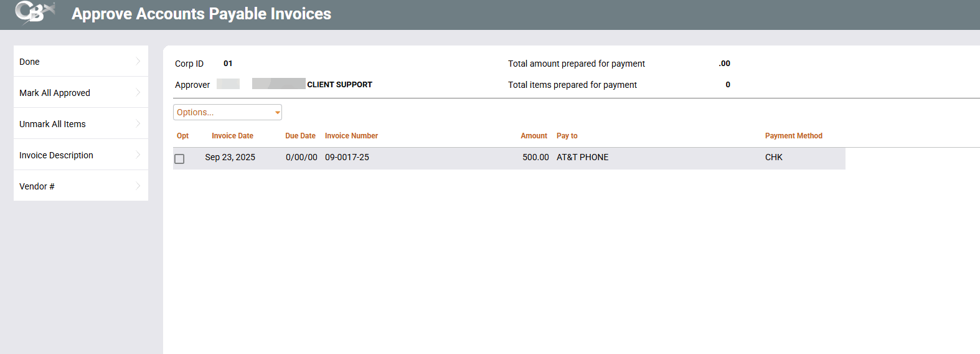Select the Sep 23, 2025 invoice date cell
The width and height of the screenshot is (980, 354).
(x=230, y=157)
